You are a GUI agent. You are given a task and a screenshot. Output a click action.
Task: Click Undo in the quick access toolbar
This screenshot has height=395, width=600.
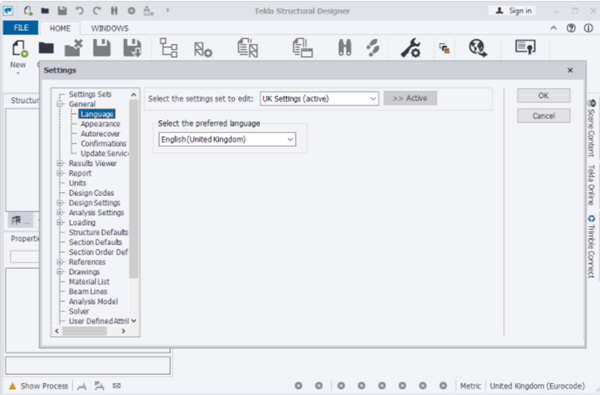[x=80, y=11]
